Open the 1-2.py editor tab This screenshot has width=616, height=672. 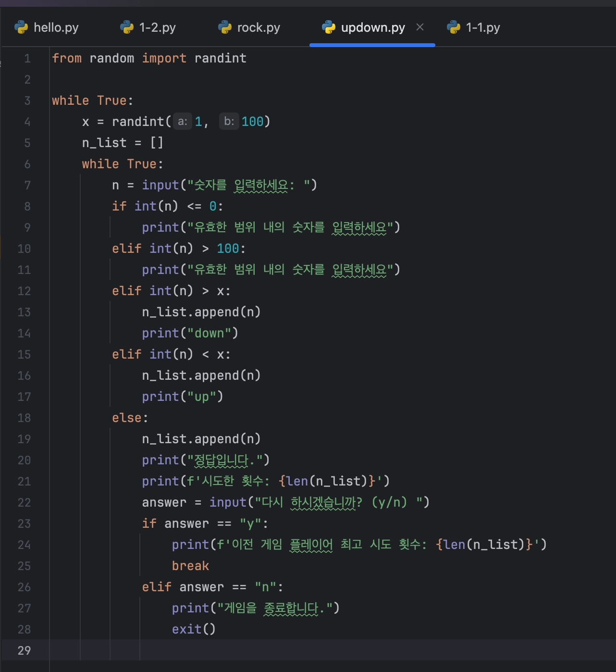[x=148, y=27]
